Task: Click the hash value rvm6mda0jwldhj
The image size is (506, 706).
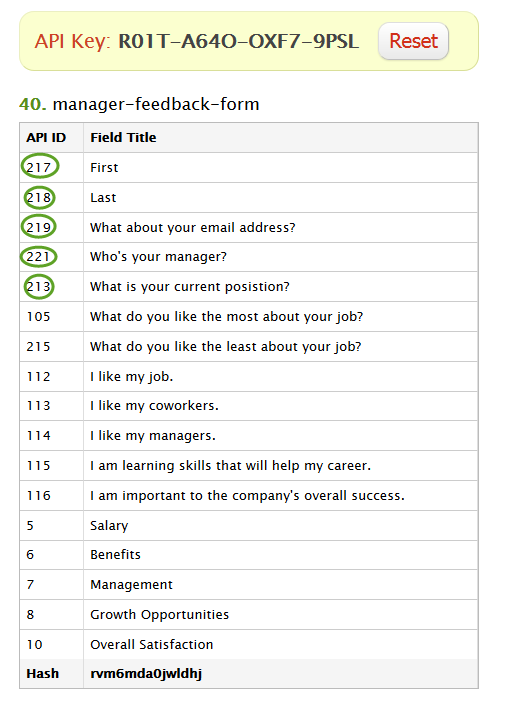Action: (146, 674)
